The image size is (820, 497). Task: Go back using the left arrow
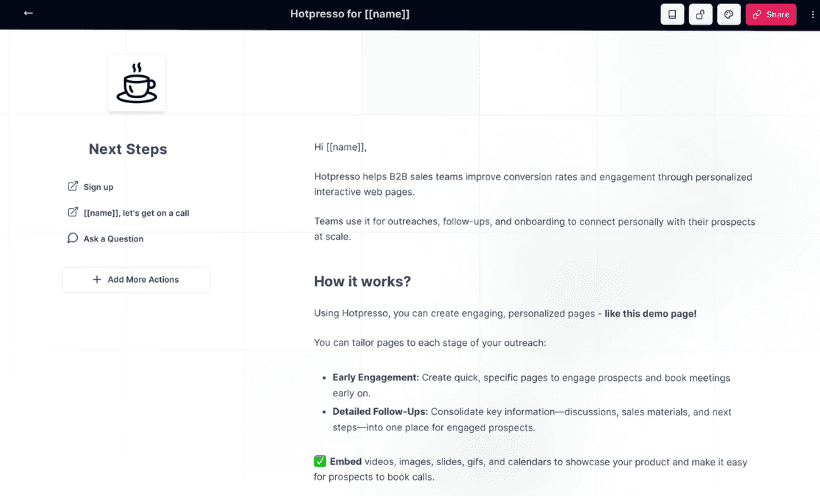[28, 13]
